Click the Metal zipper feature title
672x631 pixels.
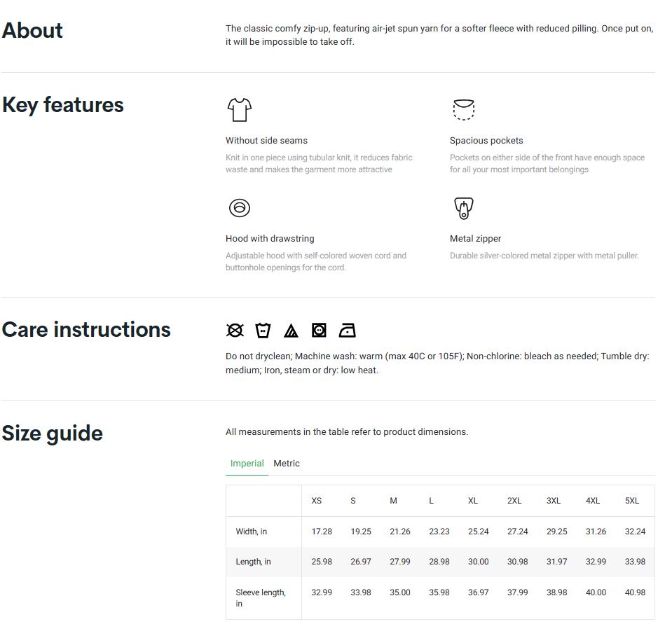[x=475, y=239]
